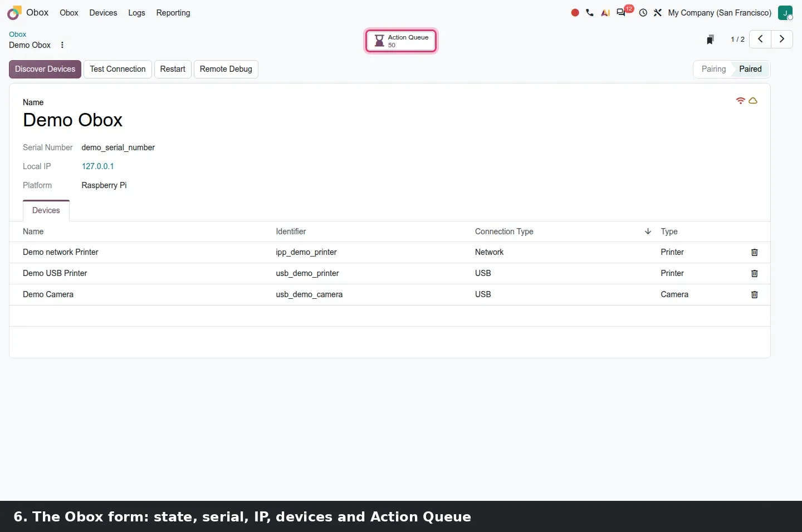The width and height of the screenshot is (802, 532).
Task: Click the Camera type cell
Action: point(674,295)
